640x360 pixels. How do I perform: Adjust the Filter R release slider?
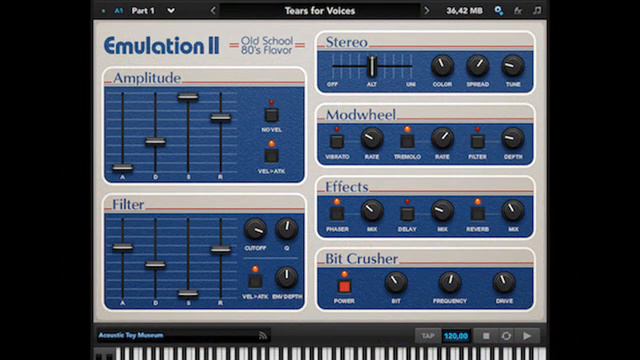[221, 250]
